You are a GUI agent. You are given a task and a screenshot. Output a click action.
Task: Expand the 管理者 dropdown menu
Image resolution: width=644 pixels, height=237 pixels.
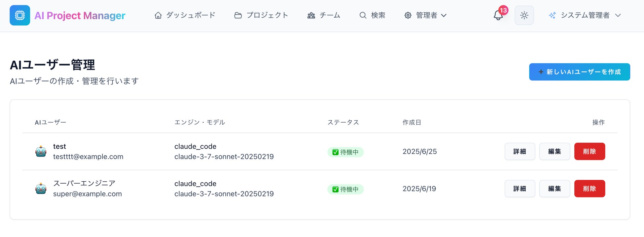[426, 15]
